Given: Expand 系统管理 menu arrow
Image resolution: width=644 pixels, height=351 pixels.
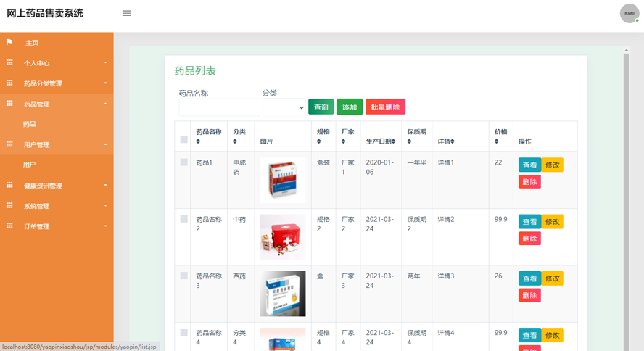Looking at the screenshot, I should [x=106, y=206].
